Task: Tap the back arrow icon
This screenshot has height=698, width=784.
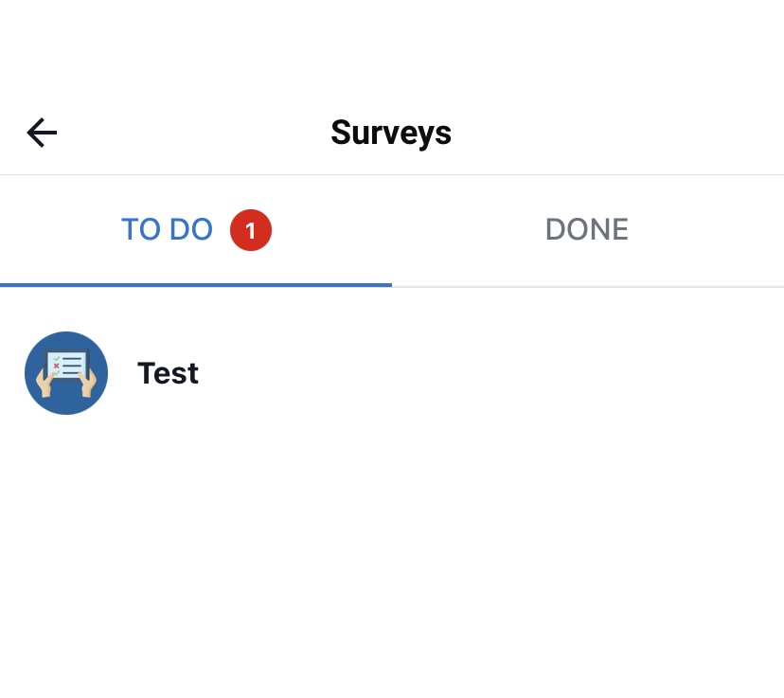Action: click(x=42, y=133)
